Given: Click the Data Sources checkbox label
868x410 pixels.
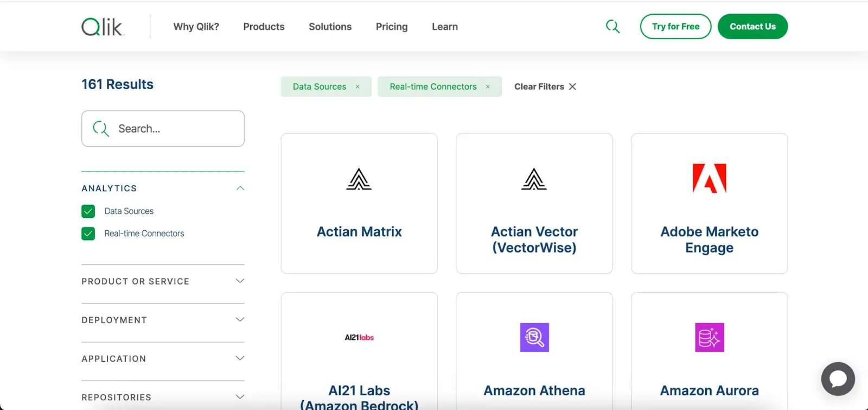Looking at the screenshot, I should pos(129,211).
